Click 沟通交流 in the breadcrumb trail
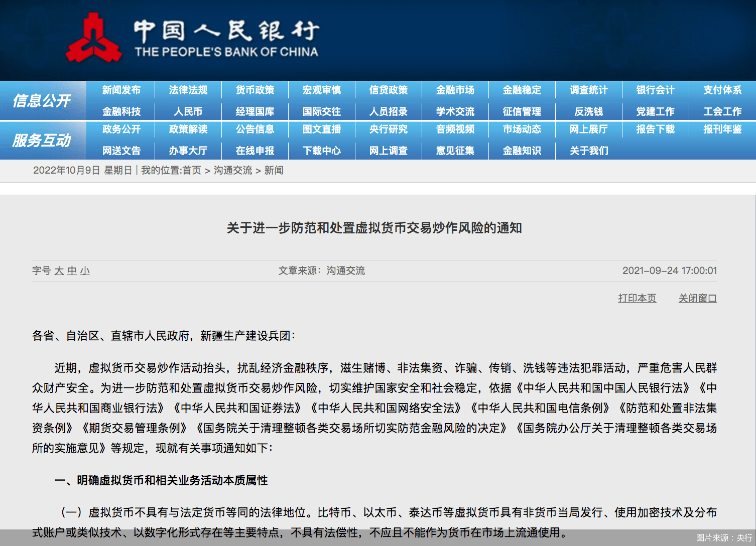 232,170
